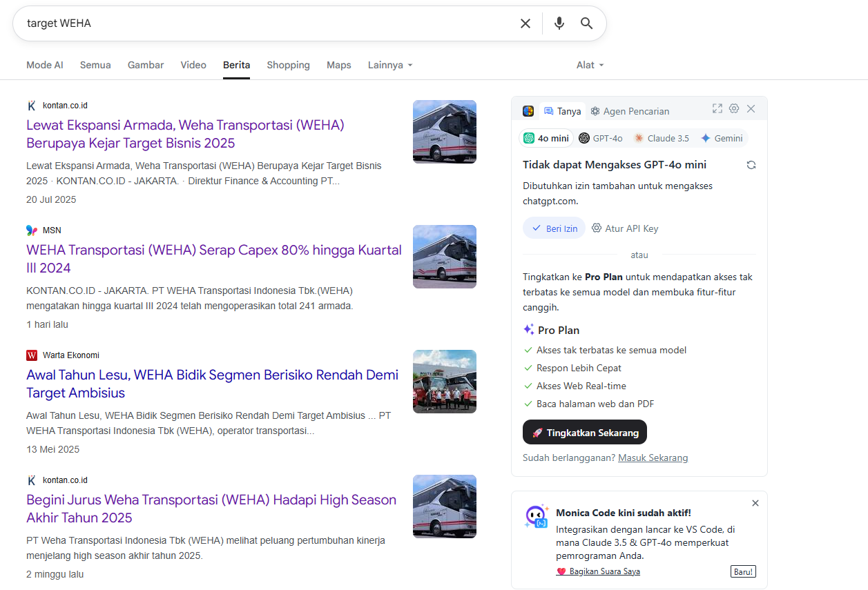
Task: Dismiss the Monica Code notification
Action: tap(755, 503)
